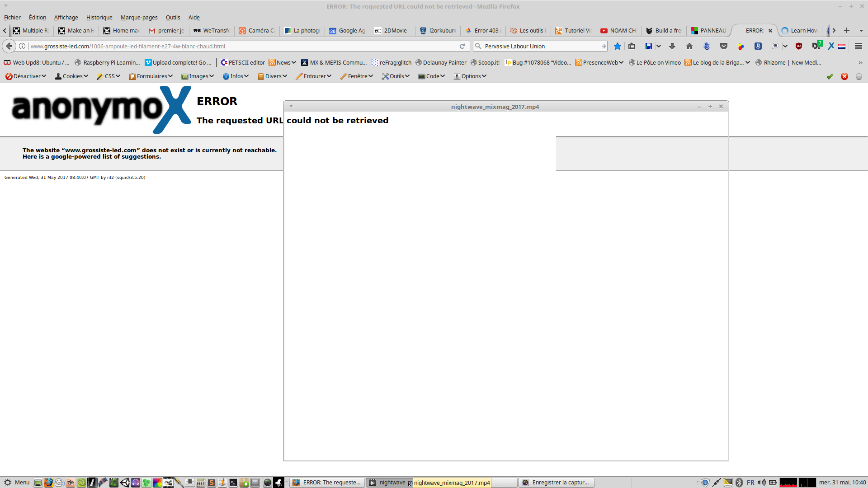Image resolution: width=868 pixels, height=488 pixels.
Task: Open the Firefox hamburger menu
Action: [858, 46]
